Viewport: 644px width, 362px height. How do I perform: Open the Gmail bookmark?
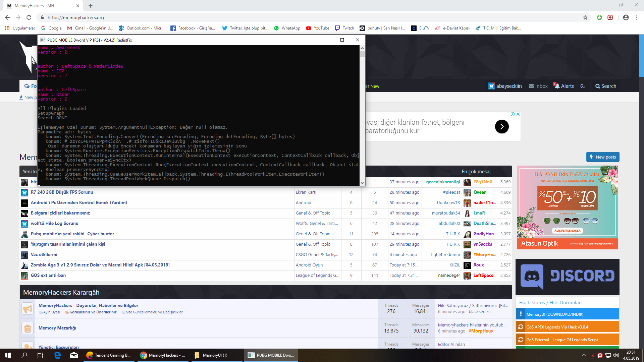pyautogui.click(x=90, y=28)
